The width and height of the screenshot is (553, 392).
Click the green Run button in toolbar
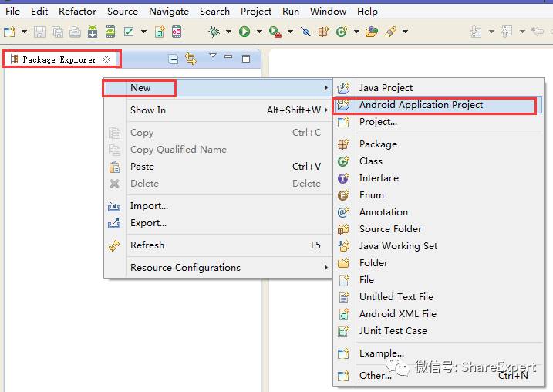[244, 32]
